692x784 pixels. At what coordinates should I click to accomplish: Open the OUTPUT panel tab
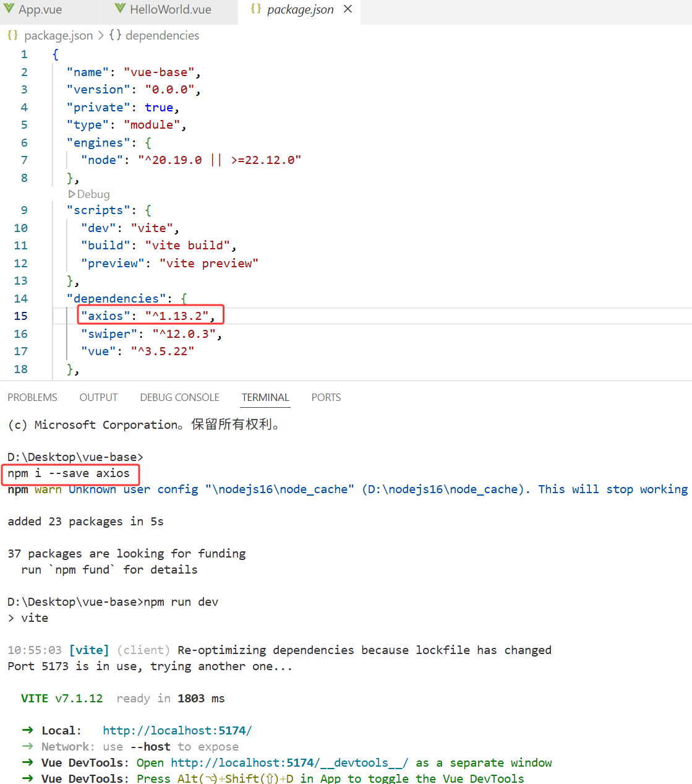tap(98, 397)
